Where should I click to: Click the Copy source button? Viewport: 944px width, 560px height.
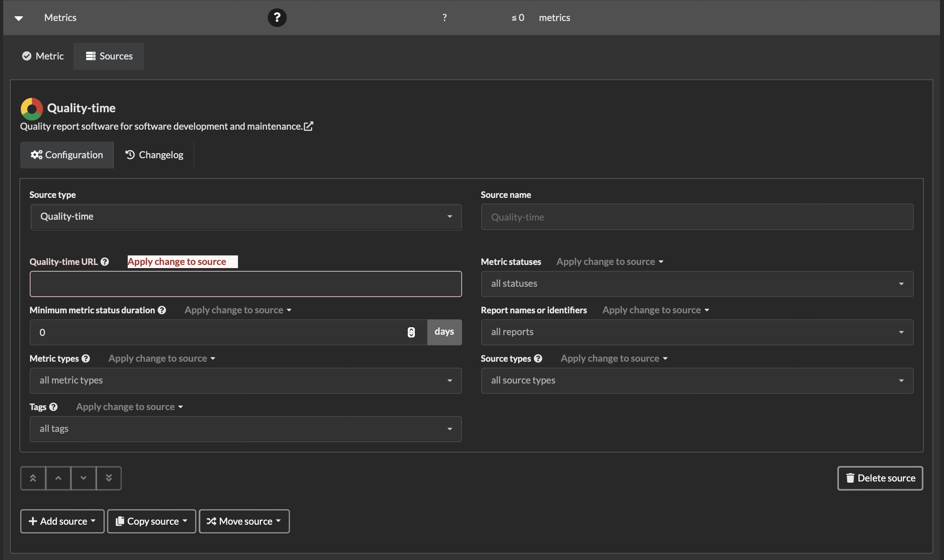click(152, 522)
